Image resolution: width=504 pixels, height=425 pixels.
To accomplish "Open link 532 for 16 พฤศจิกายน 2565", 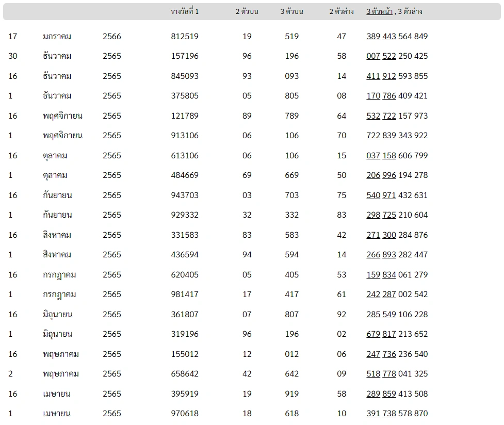I will point(373,116).
